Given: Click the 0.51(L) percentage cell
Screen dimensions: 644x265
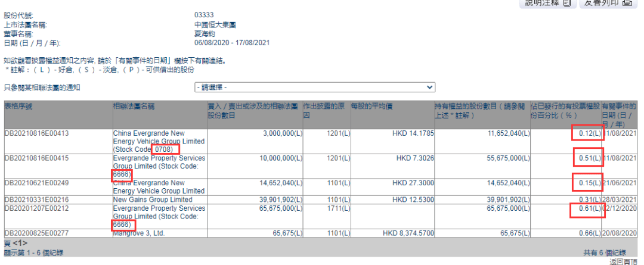Looking at the screenshot, I should click(589, 158).
